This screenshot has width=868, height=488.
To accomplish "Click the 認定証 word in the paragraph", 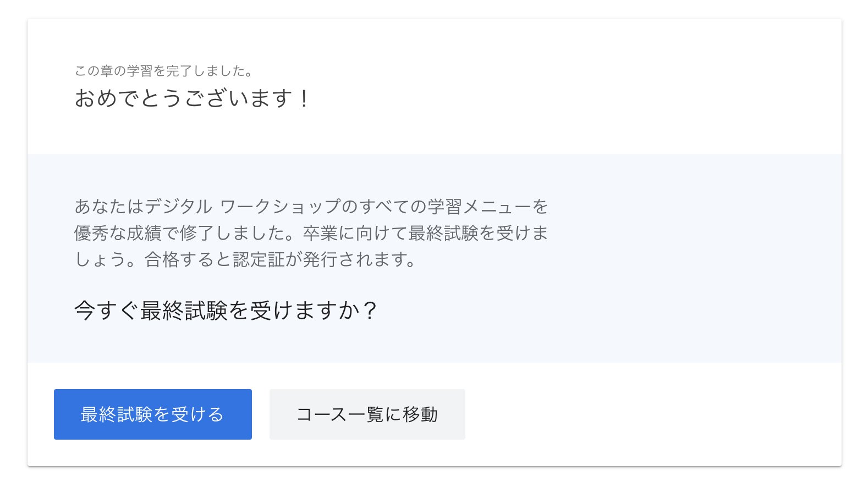I will pos(259,259).
